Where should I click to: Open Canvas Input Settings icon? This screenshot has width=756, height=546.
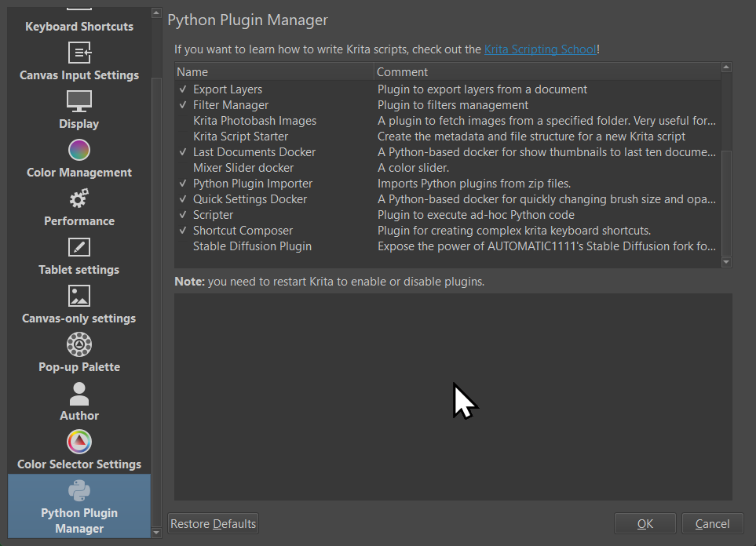pyautogui.click(x=79, y=53)
